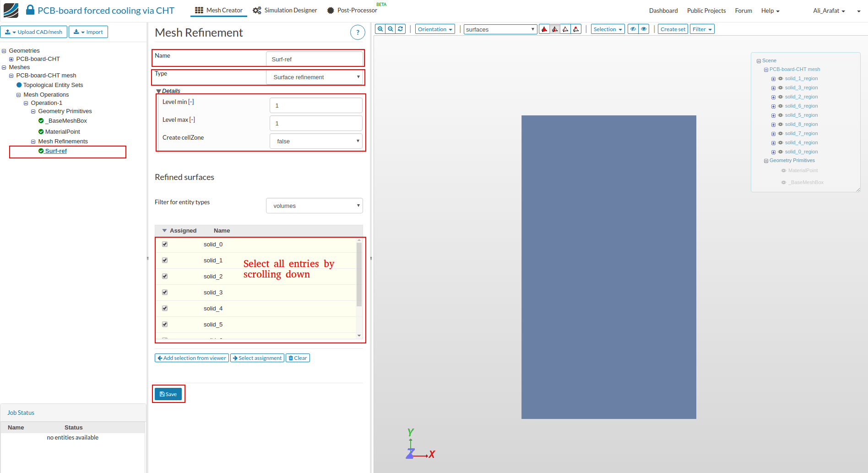868x473 pixels.
Task: Click the Select assignment button
Action: (257, 358)
